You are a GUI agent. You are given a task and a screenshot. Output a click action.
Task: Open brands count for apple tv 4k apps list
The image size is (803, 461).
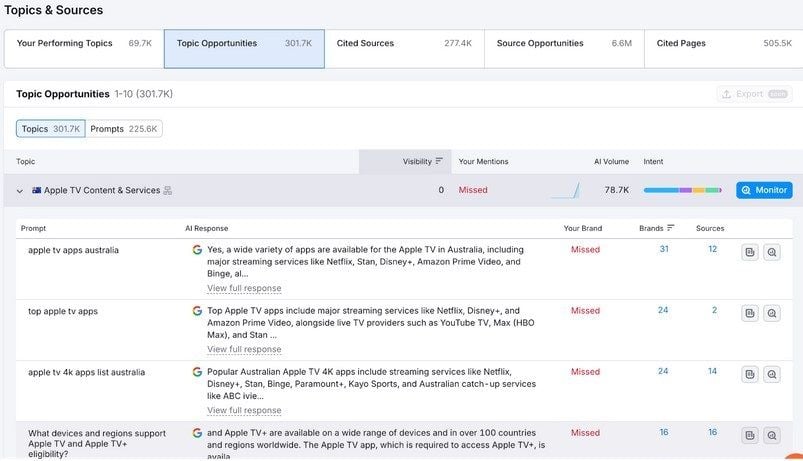[x=663, y=371]
